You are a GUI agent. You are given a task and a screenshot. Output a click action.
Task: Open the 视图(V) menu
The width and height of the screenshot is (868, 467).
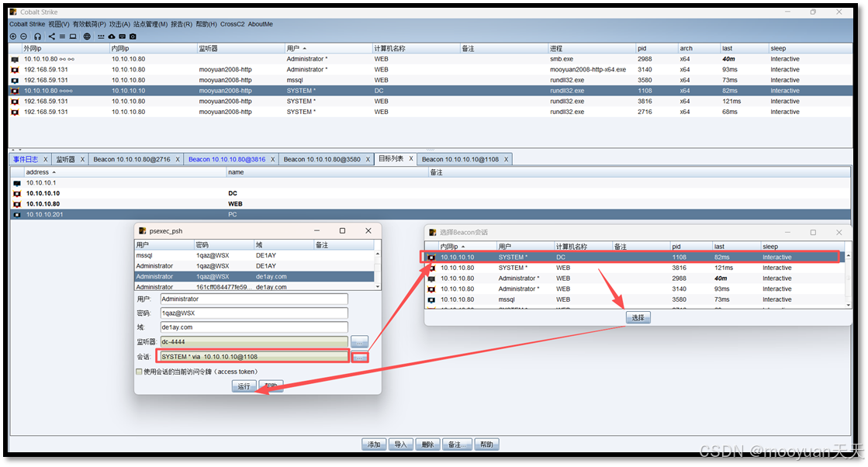tap(59, 24)
